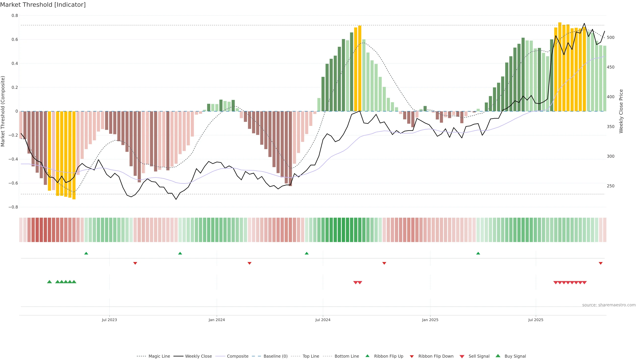Hide the Composite legend series
The image size is (644, 362).
coord(237,356)
